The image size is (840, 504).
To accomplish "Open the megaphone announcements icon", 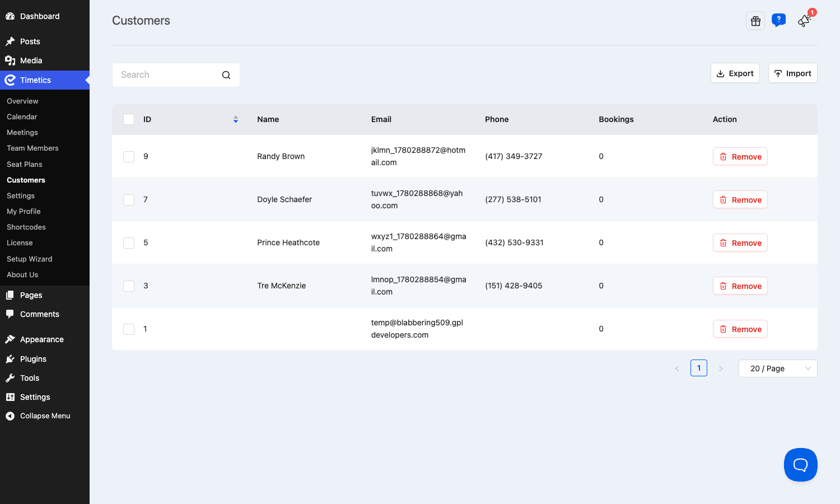I will click(x=805, y=21).
